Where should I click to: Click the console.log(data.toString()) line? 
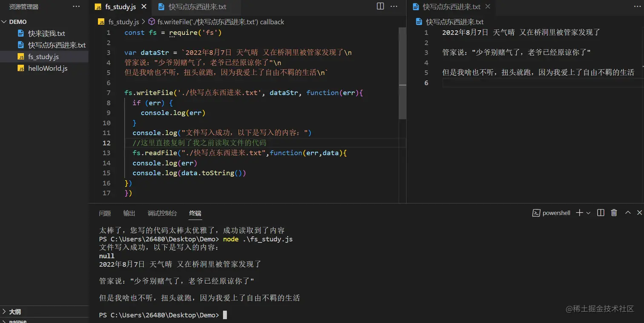point(189,173)
